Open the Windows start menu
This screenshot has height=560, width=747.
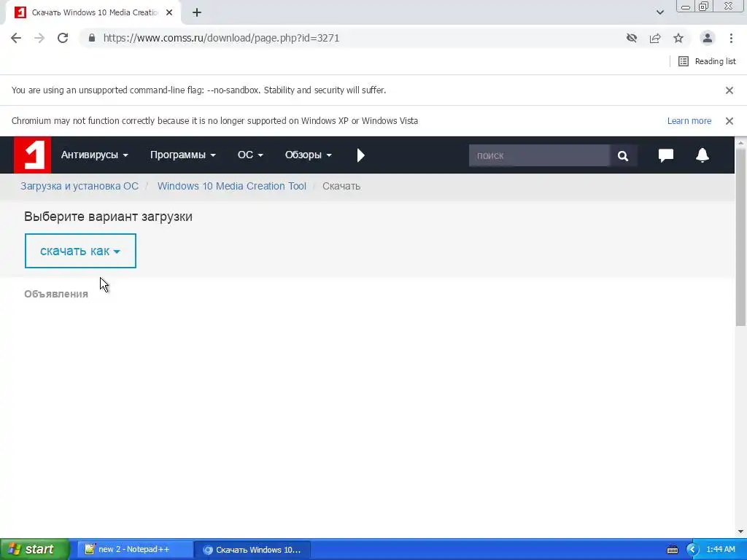34,549
